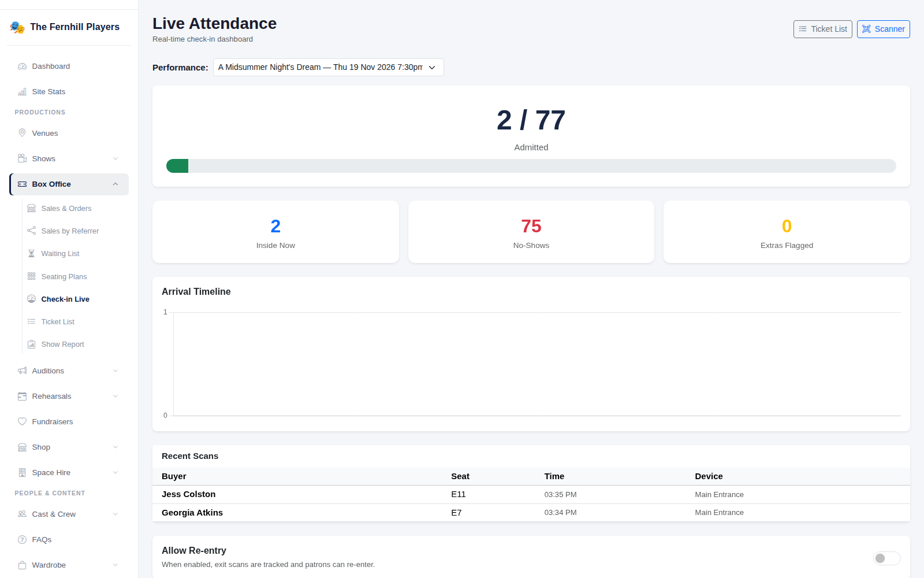924x578 pixels.
Task: Click the Sales by Referrer share icon
Action: tap(31, 231)
